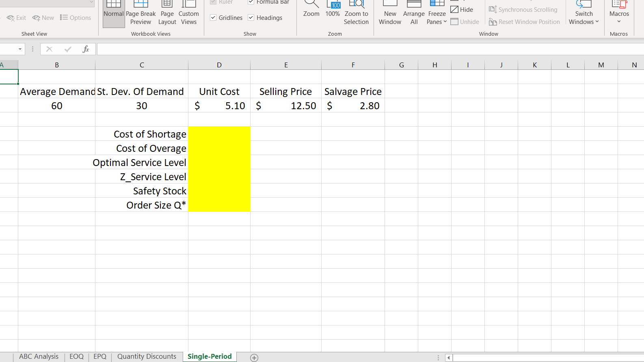Click the Selling Price header cell
The image size is (644, 362).
pos(286,91)
